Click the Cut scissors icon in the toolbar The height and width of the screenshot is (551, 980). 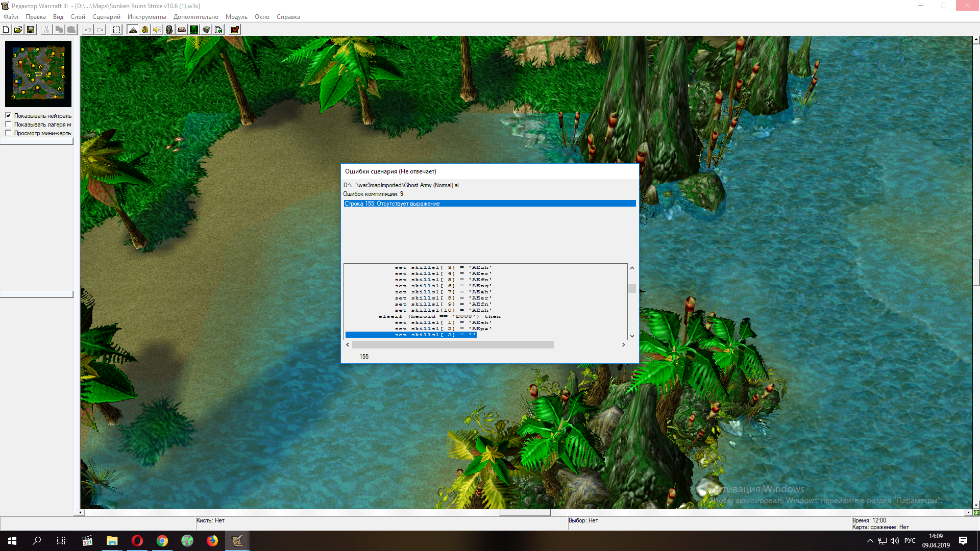tap(47, 30)
